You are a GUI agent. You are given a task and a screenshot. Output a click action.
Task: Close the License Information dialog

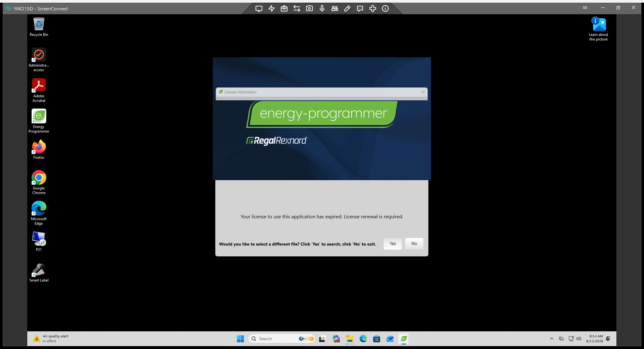tap(423, 92)
